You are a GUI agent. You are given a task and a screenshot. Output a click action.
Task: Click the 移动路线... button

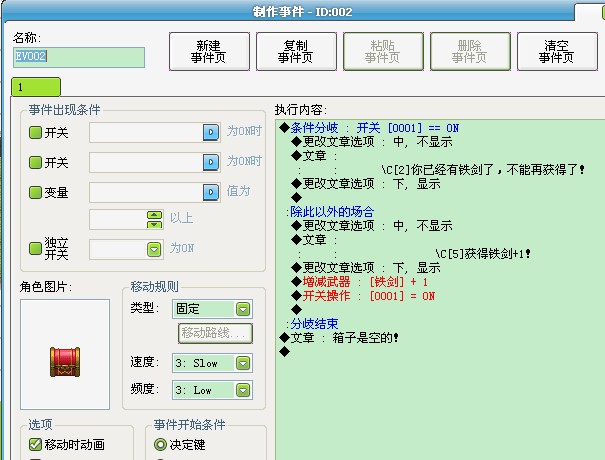tap(215, 333)
